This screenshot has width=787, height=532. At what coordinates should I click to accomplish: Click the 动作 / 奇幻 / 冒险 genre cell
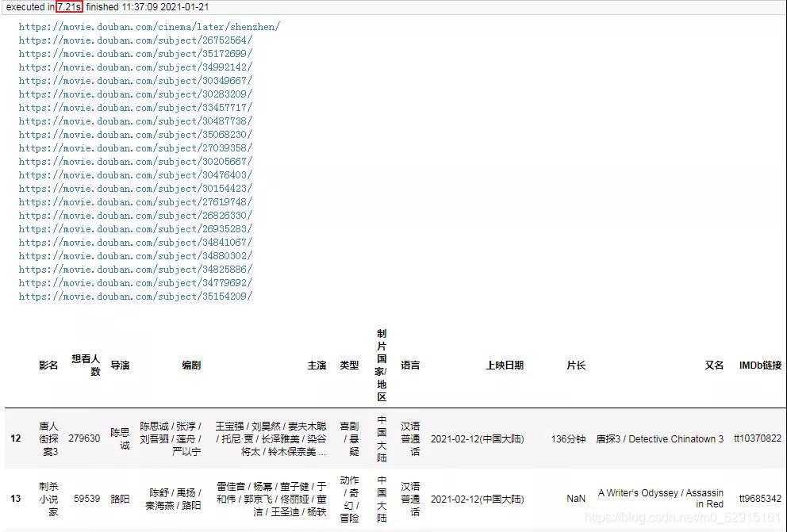click(349, 499)
